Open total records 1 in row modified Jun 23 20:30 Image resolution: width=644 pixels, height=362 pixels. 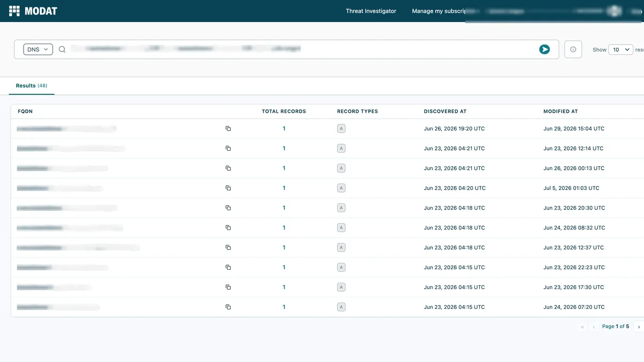click(284, 208)
